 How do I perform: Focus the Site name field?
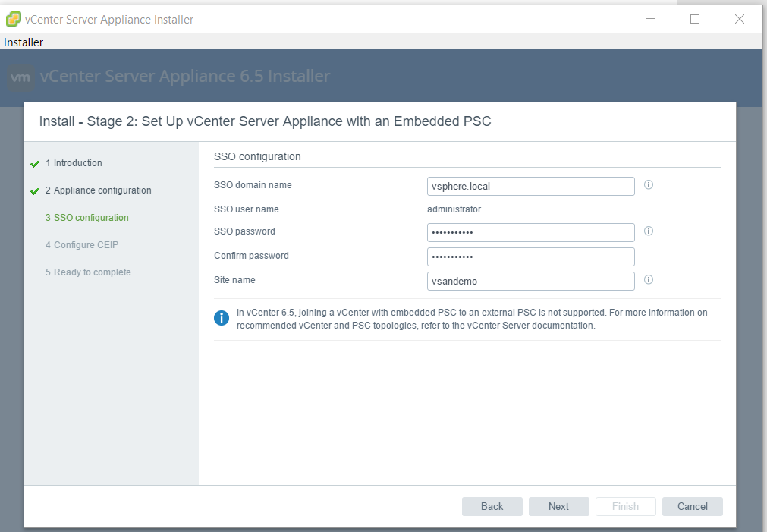[531, 282]
